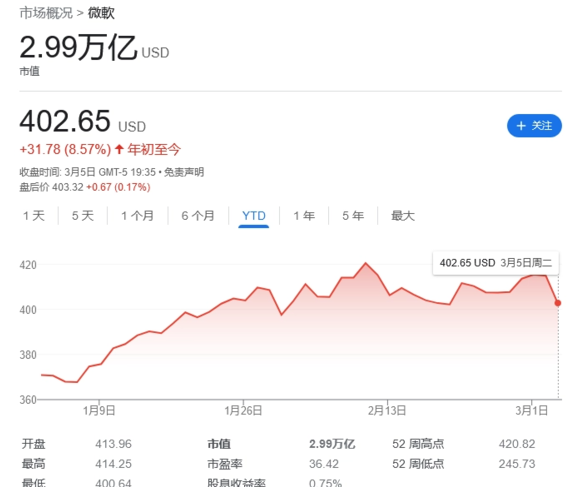
Task: Click the 关注 follow button
Action: pos(534,126)
